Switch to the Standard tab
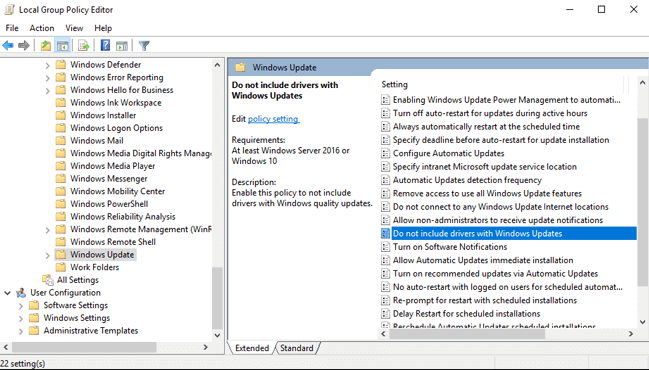This screenshot has width=649, height=370. click(x=297, y=348)
